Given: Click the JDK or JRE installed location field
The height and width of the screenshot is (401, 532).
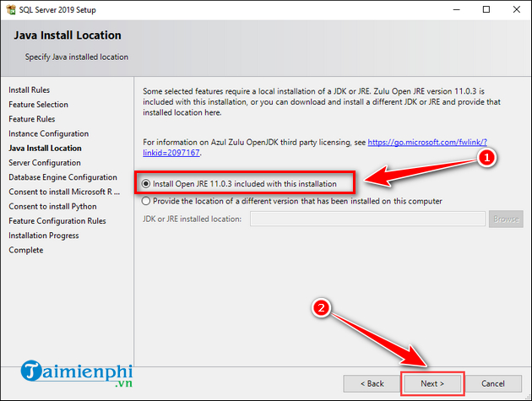Looking at the screenshot, I should click(368, 219).
